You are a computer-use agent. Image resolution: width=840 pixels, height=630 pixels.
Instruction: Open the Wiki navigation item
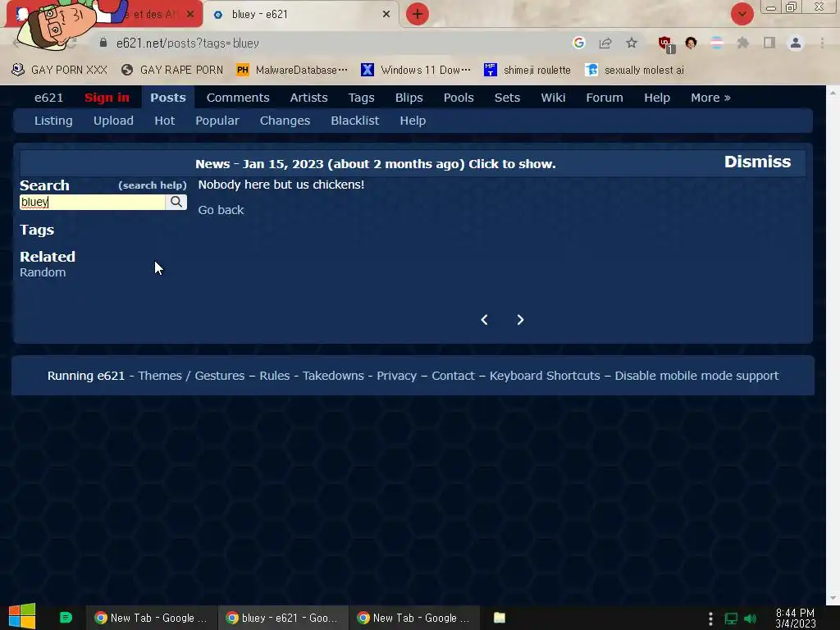point(553,98)
